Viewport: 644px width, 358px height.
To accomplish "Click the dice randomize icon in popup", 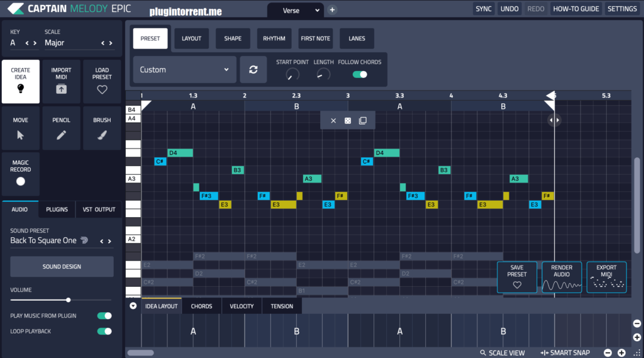I will [x=348, y=120].
